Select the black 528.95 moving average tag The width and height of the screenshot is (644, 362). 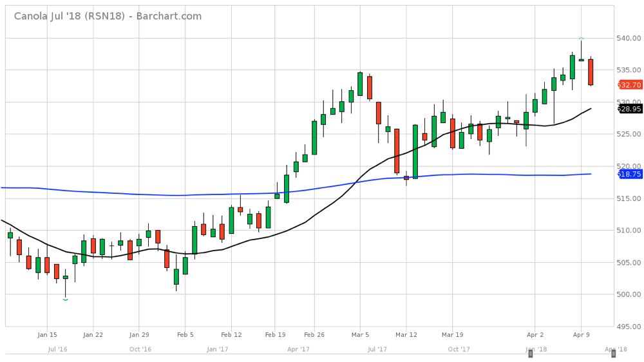[x=630, y=108]
